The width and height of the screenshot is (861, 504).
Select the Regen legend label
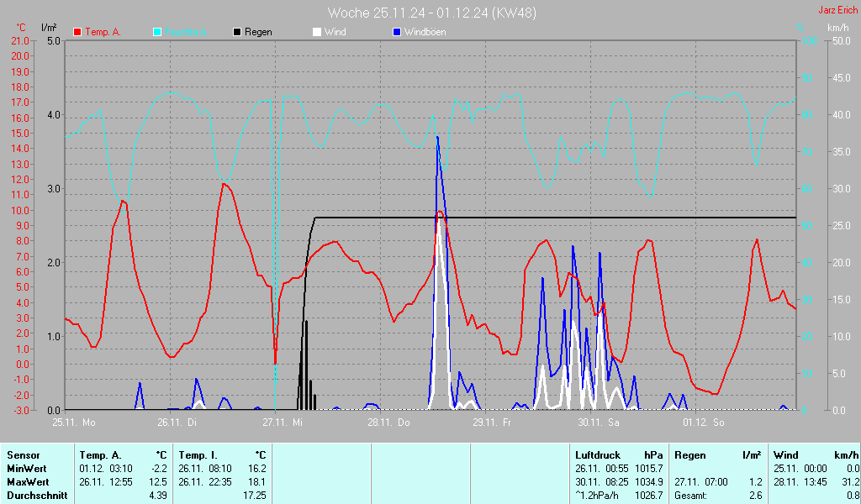point(258,32)
